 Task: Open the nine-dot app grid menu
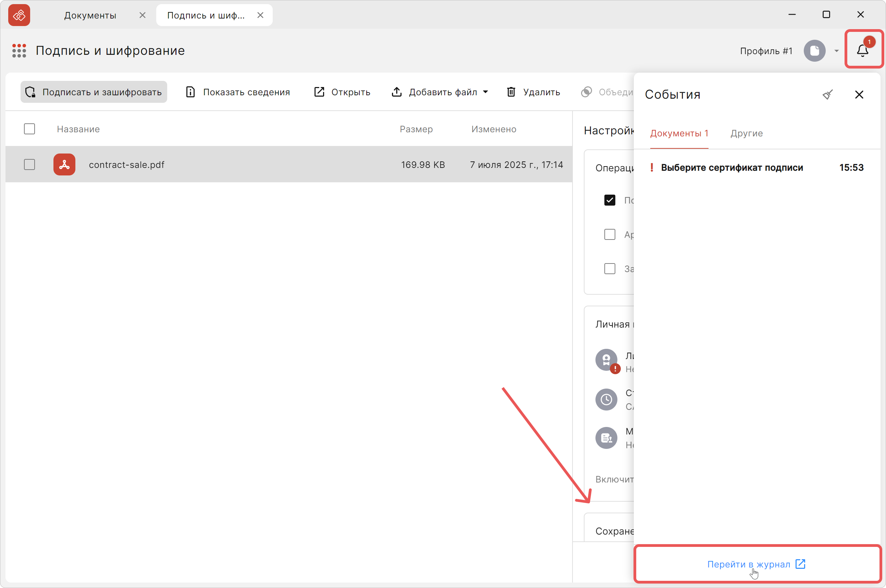tap(19, 51)
